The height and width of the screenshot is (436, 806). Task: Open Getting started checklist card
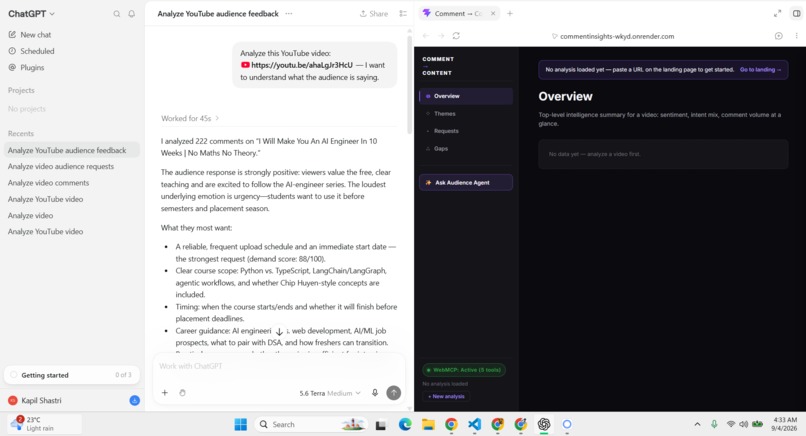coord(72,375)
